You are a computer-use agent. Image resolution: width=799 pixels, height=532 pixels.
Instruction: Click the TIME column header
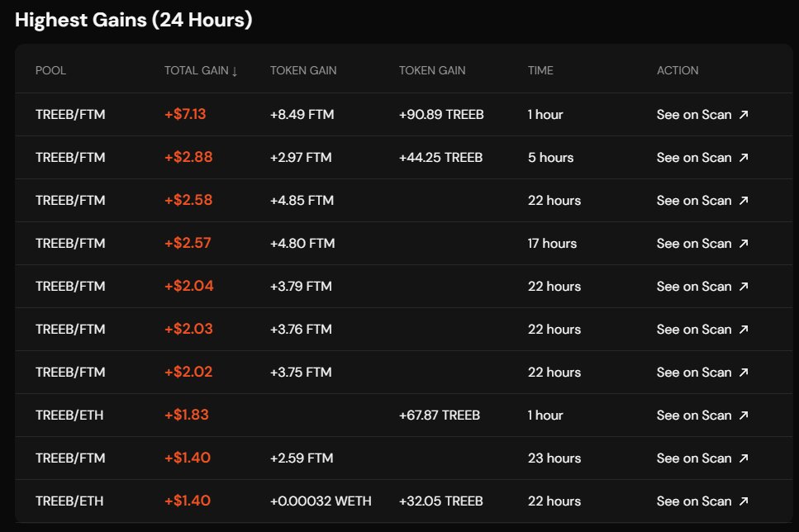pyautogui.click(x=540, y=70)
